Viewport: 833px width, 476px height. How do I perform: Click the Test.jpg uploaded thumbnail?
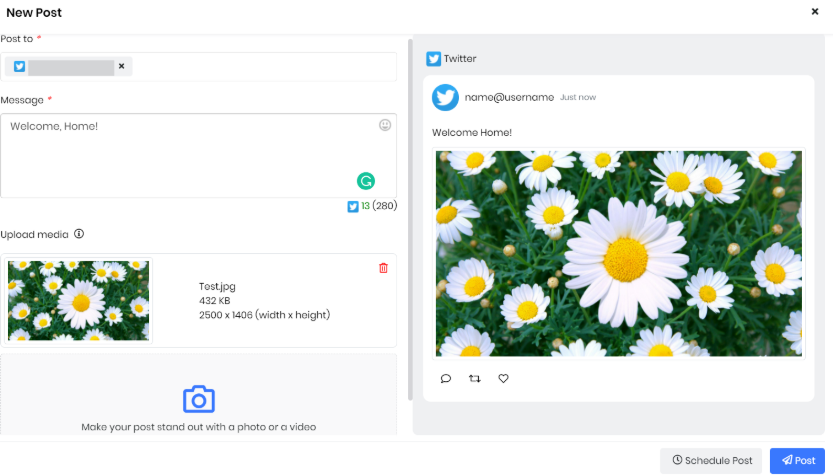point(79,301)
